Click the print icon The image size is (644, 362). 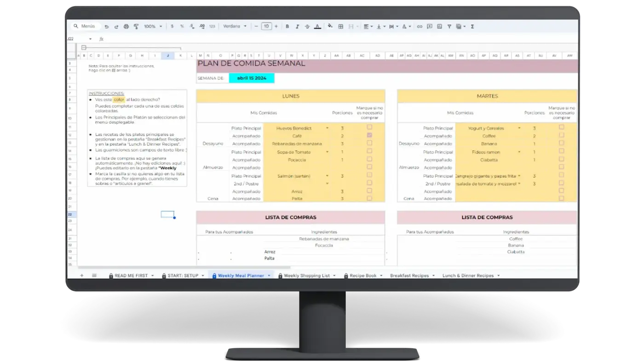pyautogui.click(x=126, y=27)
